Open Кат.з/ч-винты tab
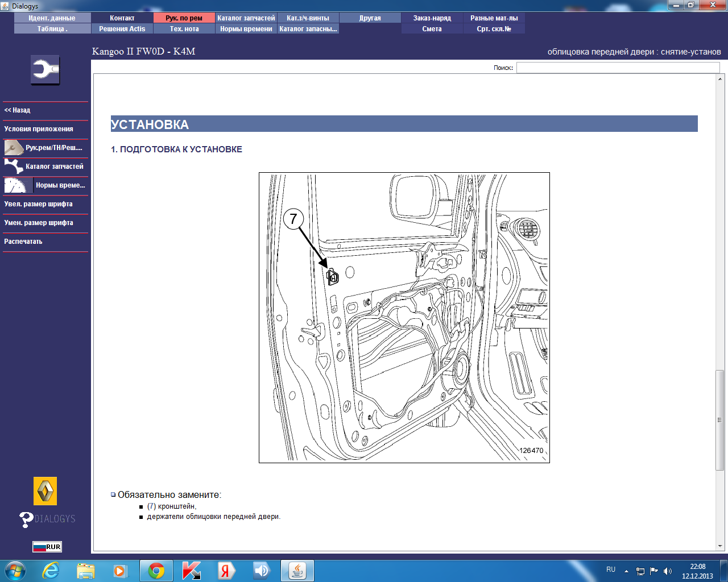 pos(308,18)
